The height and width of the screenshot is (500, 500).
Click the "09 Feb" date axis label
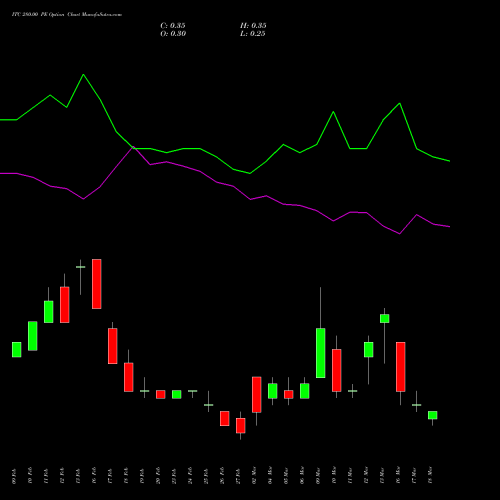pyautogui.click(x=14, y=476)
